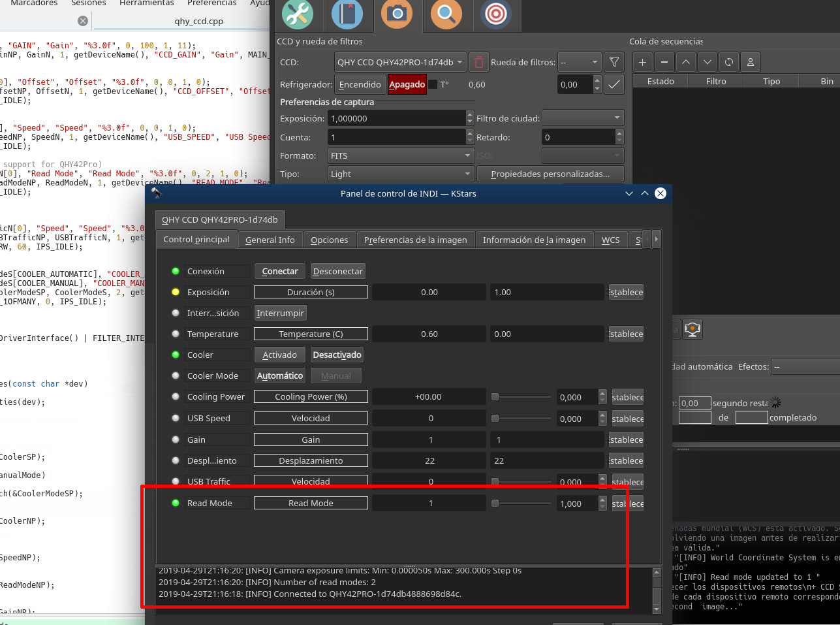Screen dimensions: 840x625
Task: Click the USB Speed slider
Action: click(521, 418)
